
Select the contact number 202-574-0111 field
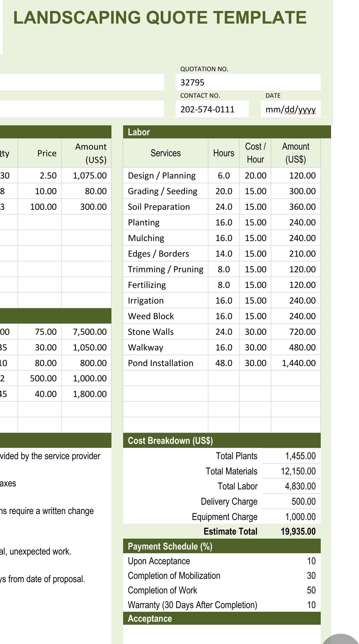(x=212, y=109)
